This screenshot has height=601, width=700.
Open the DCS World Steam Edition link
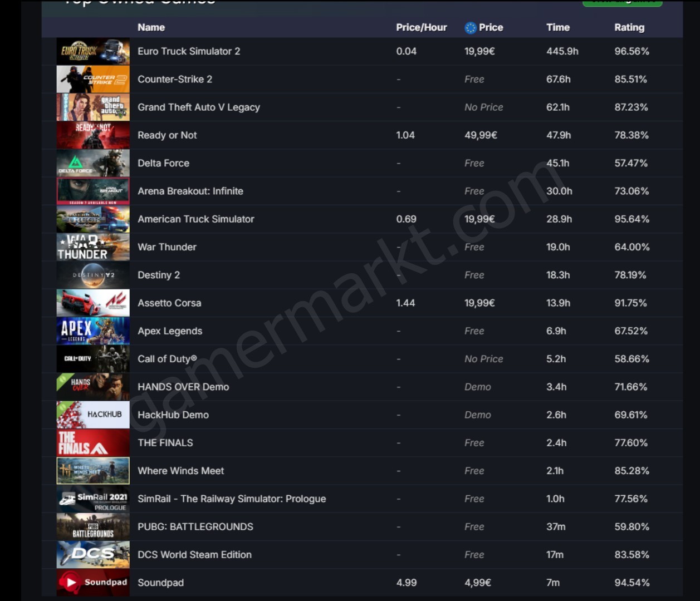click(194, 555)
